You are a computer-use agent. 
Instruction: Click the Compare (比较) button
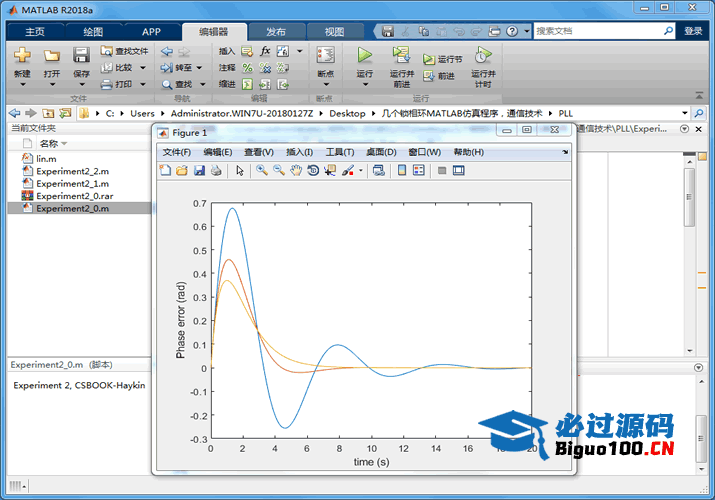(x=118, y=67)
